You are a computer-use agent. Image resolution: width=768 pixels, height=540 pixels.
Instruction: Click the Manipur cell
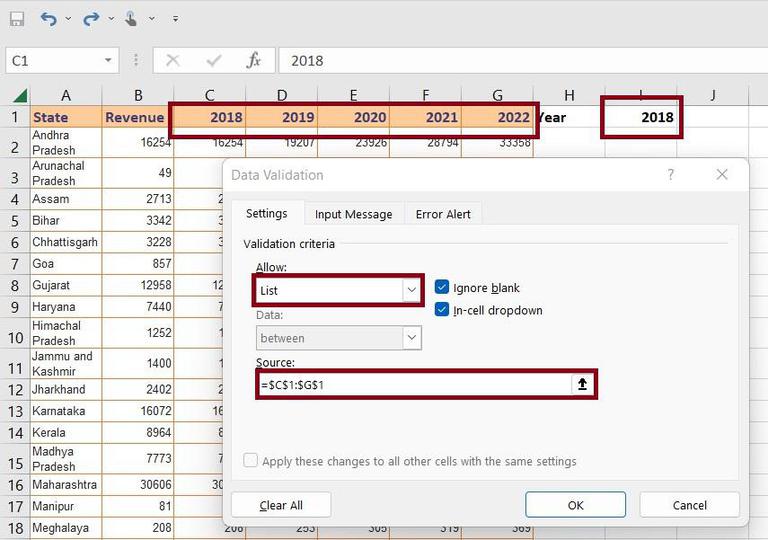coord(66,506)
